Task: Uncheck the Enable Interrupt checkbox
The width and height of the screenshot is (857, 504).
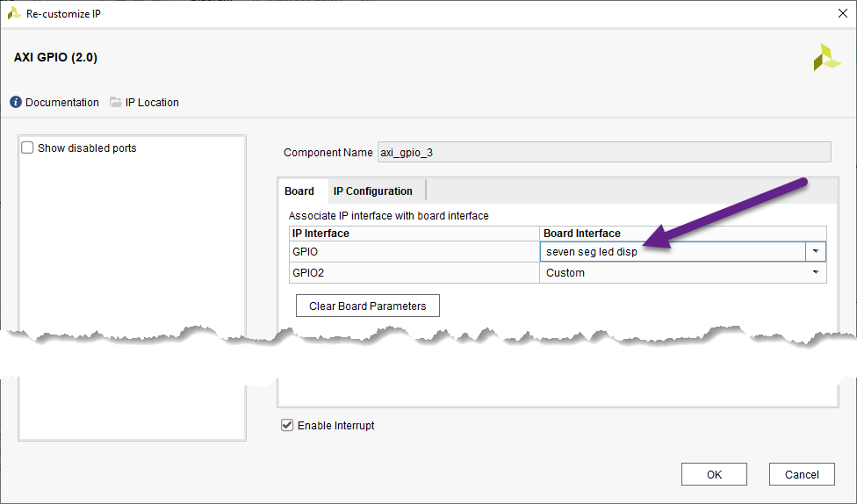Action: (x=287, y=426)
